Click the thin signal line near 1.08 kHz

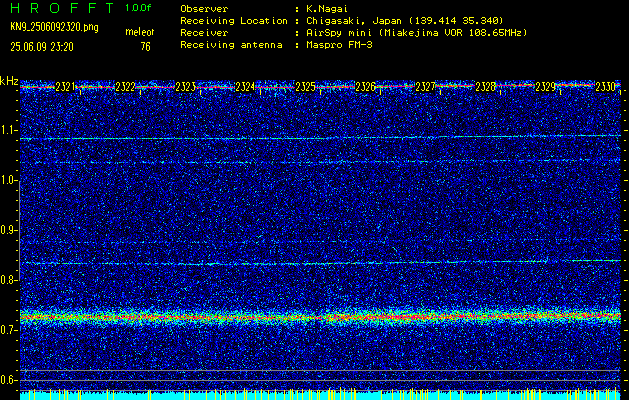(x=320, y=138)
